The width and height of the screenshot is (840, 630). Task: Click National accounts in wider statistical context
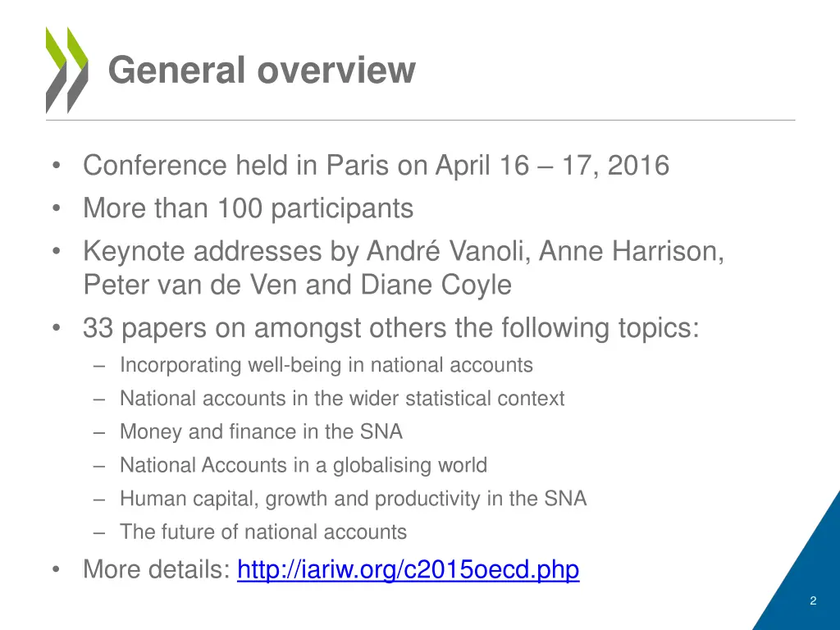(x=342, y=399)
